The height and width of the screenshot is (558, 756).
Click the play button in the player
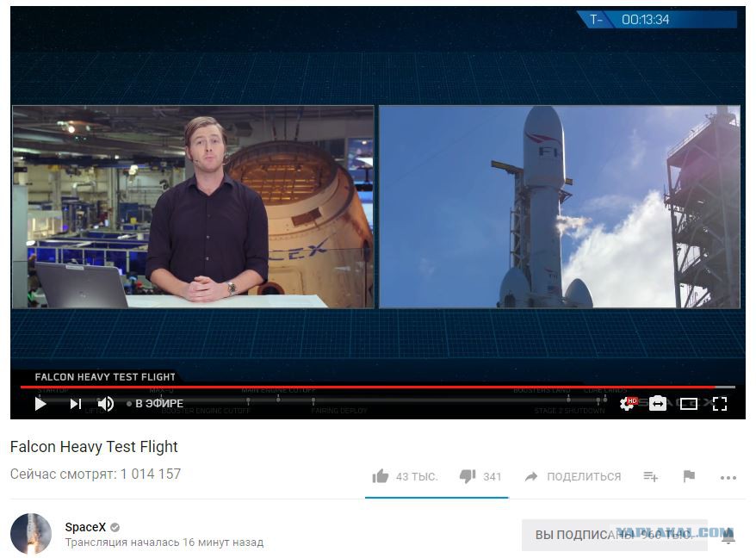tap(41, 404)
